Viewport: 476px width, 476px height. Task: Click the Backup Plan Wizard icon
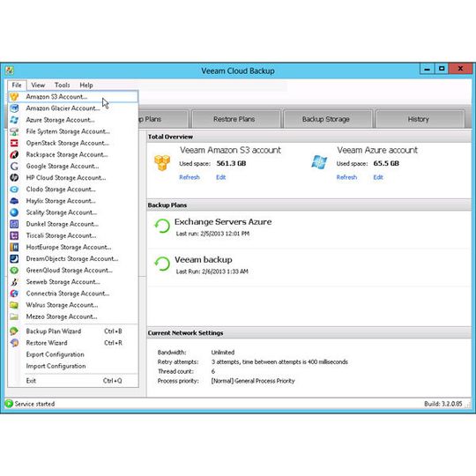click(14, 331)
